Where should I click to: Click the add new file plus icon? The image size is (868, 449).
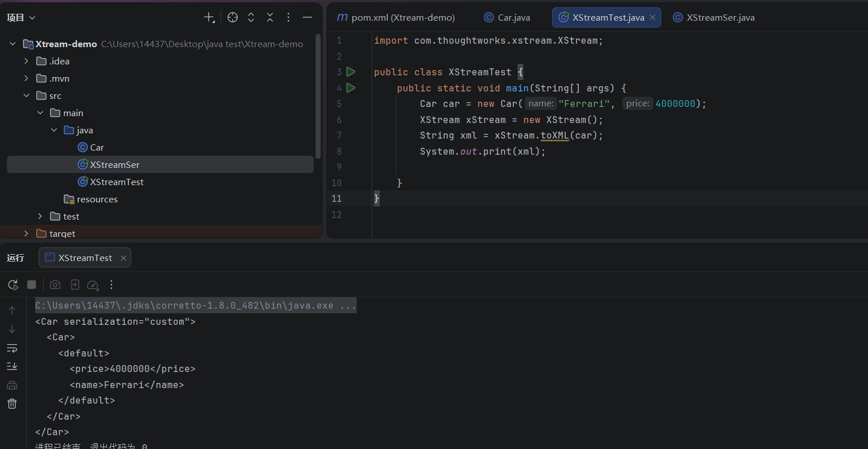209,17
